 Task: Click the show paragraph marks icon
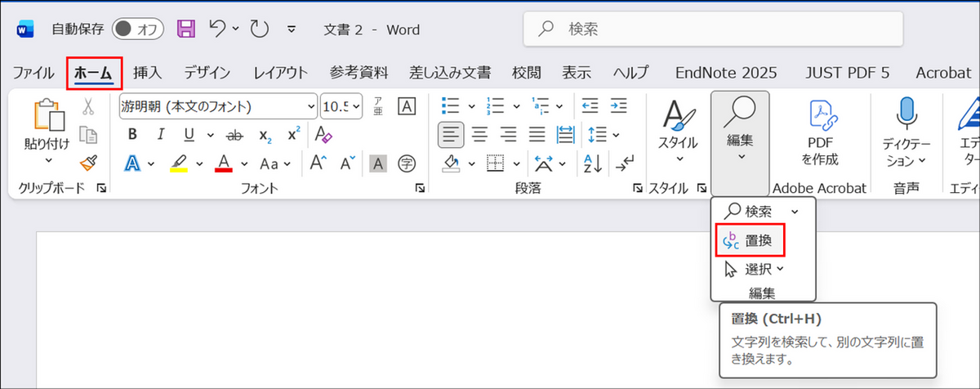pyautogui.click(x=624, y=163)
